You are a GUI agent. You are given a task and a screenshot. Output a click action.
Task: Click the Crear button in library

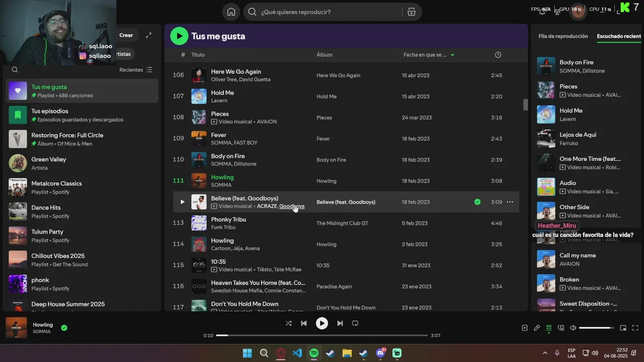coord(126,35)
